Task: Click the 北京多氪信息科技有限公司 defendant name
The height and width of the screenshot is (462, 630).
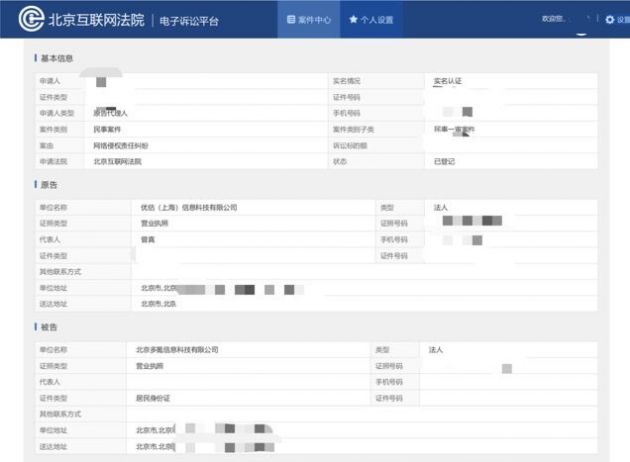Action: (x=177, y=350)
